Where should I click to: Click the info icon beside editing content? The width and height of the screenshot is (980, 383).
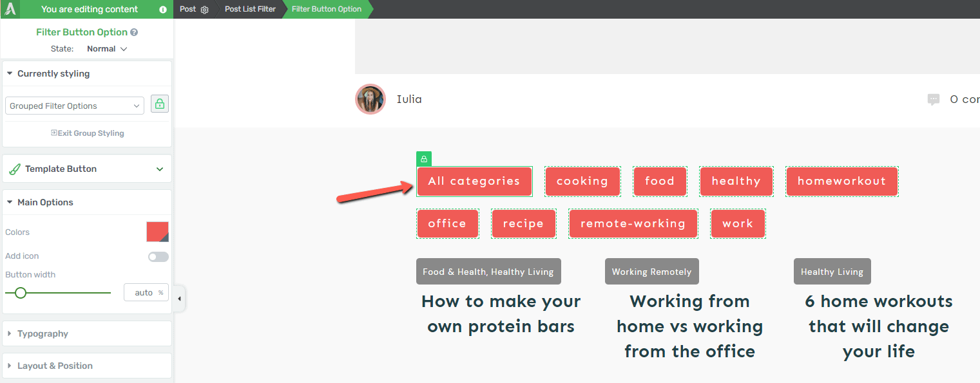(x=163, y=10)
